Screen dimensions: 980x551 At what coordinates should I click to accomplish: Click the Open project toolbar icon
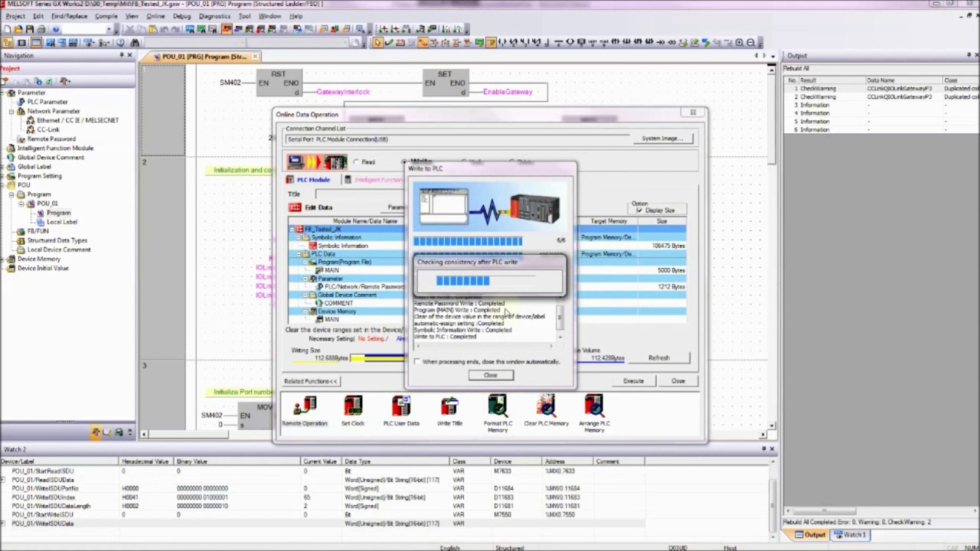18,29
